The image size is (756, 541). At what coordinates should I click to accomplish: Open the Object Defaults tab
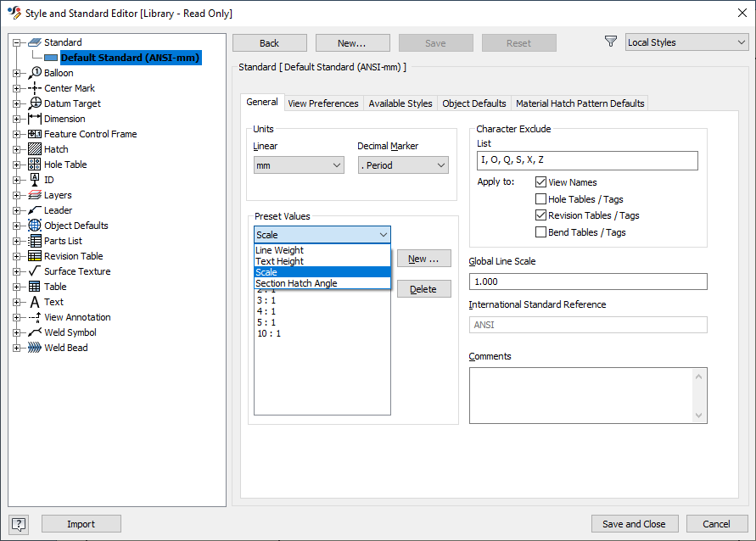coord(474,103)
